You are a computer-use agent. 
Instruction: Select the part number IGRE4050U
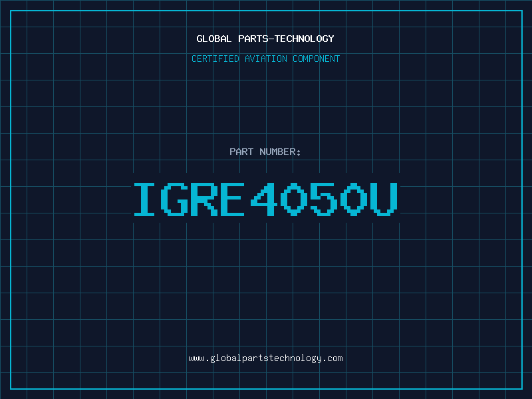265,199
